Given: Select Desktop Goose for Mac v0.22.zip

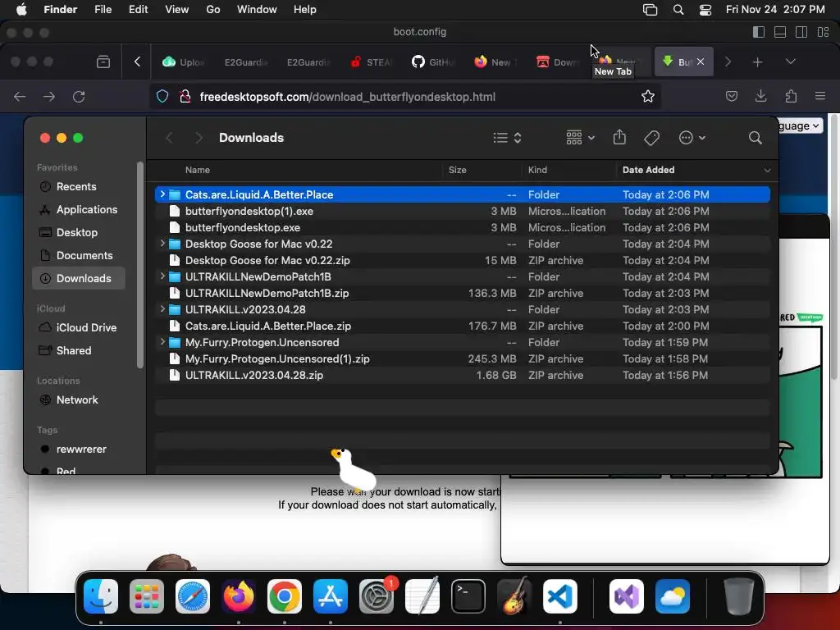Looking at the screenshot, I should pyautogui.click(x=463, y=260).
